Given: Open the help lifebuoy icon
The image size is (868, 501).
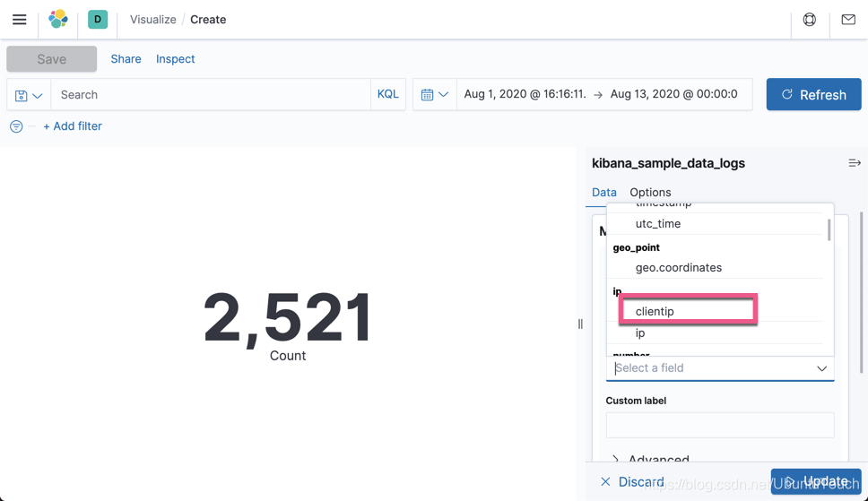Looking at the screenshot, I should tap(810, 20).
